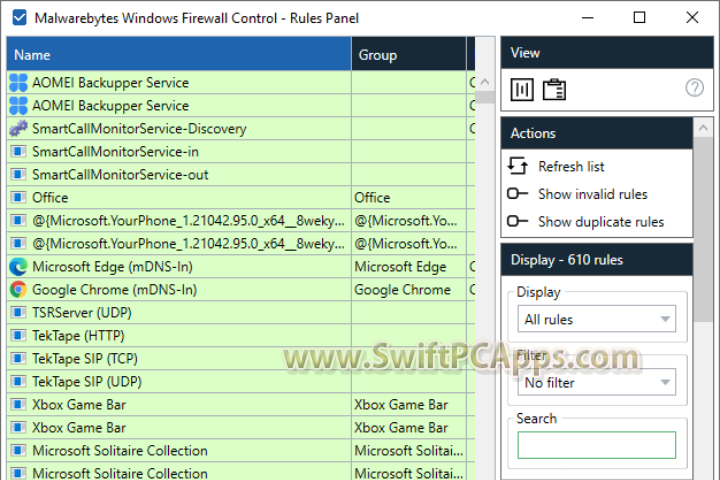Click the rules list scroll up arrow
Screen dimensions: 720x480
[x=485, y=82]
